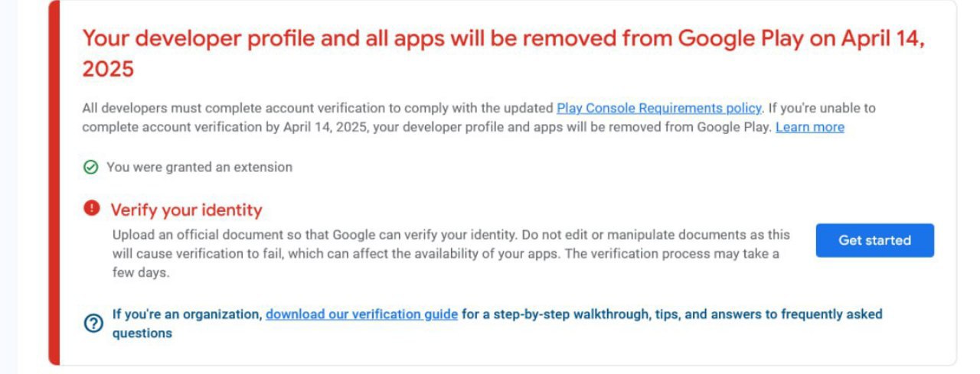Follow the Learn more link

click(x=810, y=127)
